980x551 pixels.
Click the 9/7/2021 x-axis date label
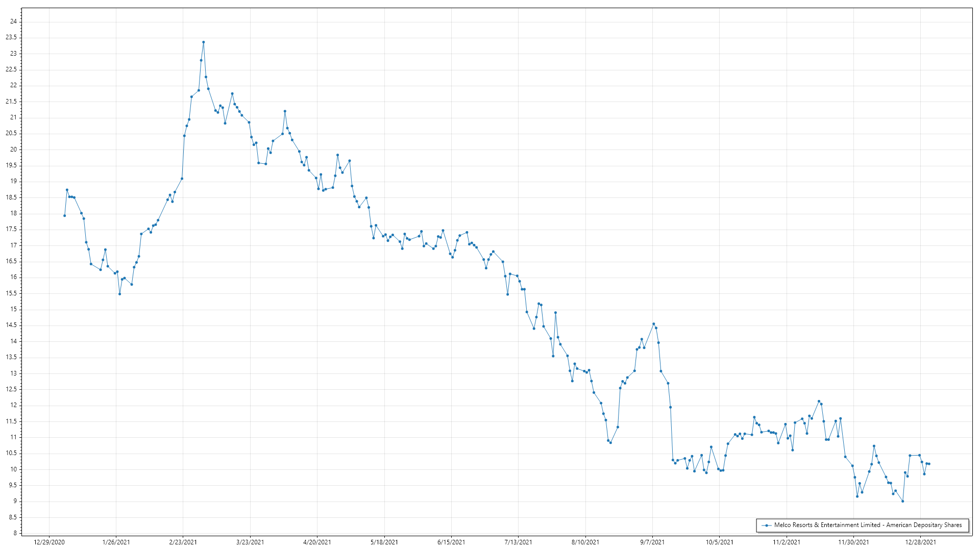click(x=652, y=542)
